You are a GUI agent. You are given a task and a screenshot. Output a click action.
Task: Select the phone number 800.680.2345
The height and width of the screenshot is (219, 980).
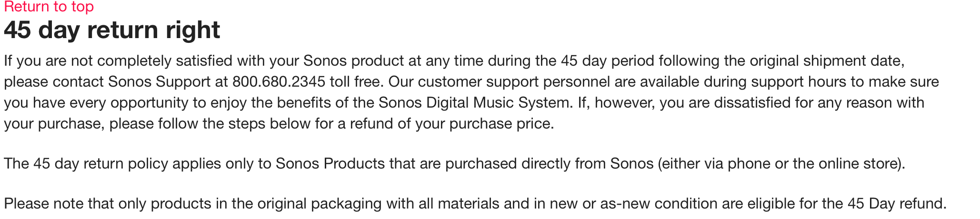tap(279, 82)
